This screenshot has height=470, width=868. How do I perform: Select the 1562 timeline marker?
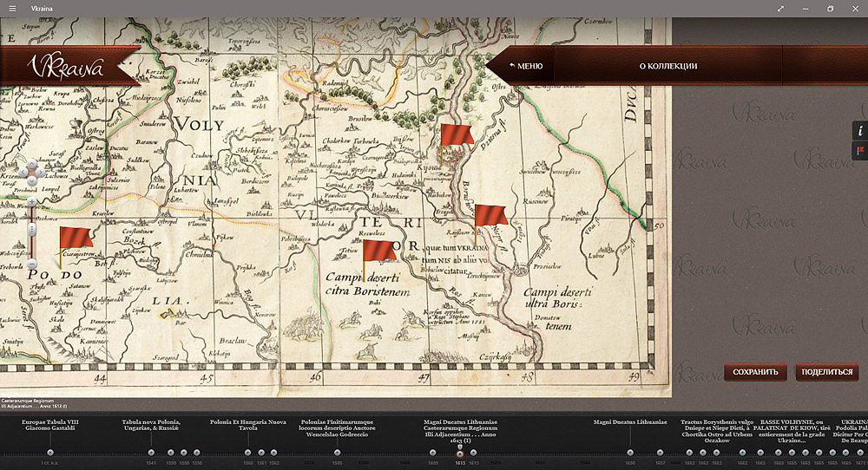point(273,453)
